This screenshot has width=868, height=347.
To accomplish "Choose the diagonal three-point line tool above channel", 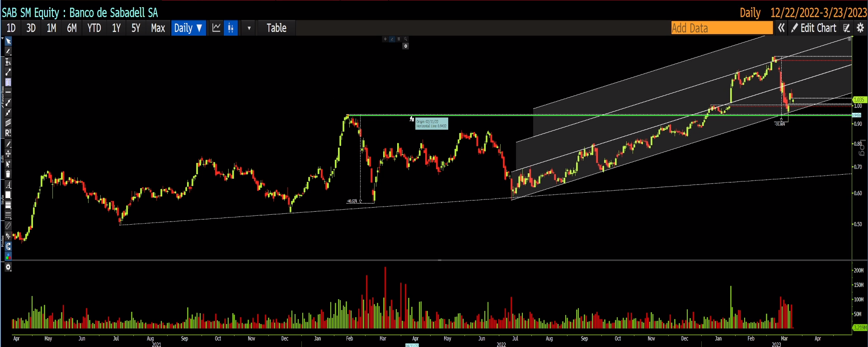I will pyautogui.click(x=8, y=112).
